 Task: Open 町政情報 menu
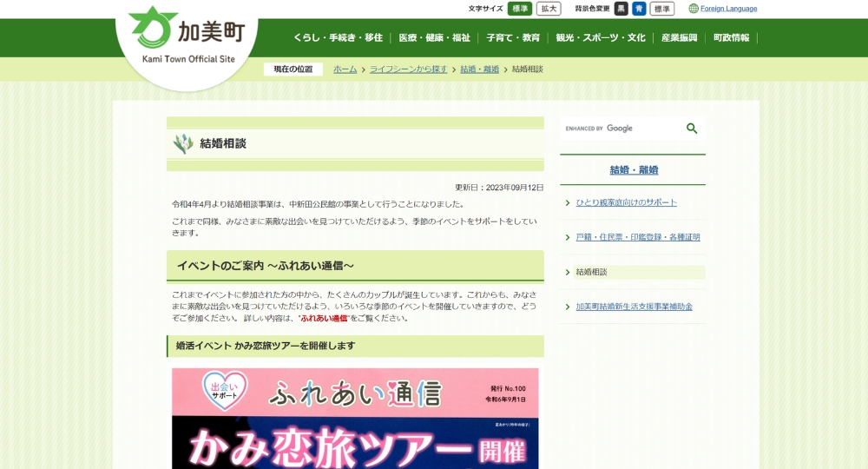(x=731, y=37)
